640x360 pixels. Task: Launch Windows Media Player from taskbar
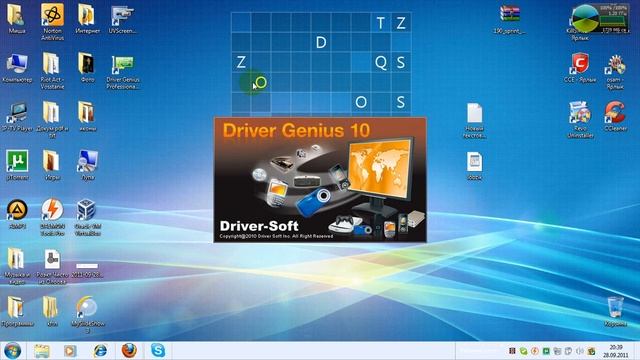pos(70,351)
